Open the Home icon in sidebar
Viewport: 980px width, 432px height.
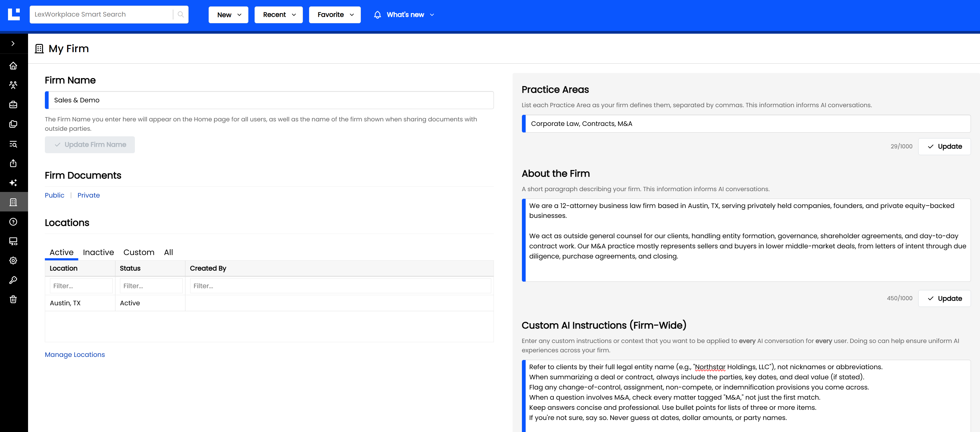13,66
